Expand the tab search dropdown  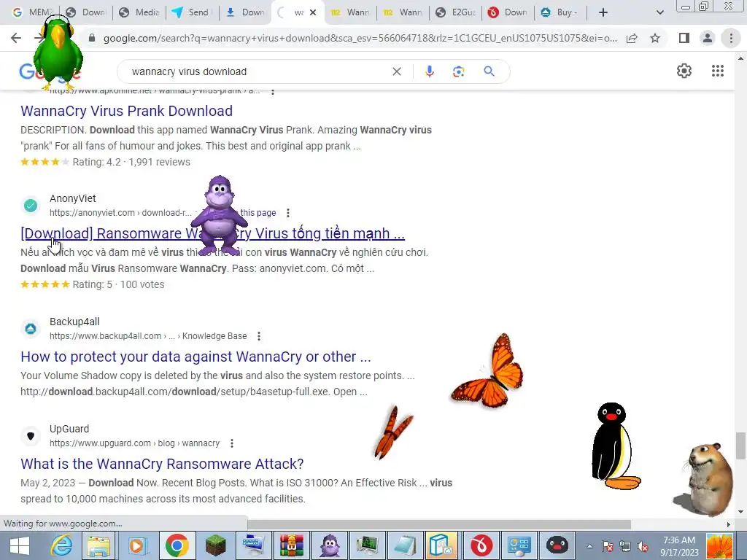[659, 12]
